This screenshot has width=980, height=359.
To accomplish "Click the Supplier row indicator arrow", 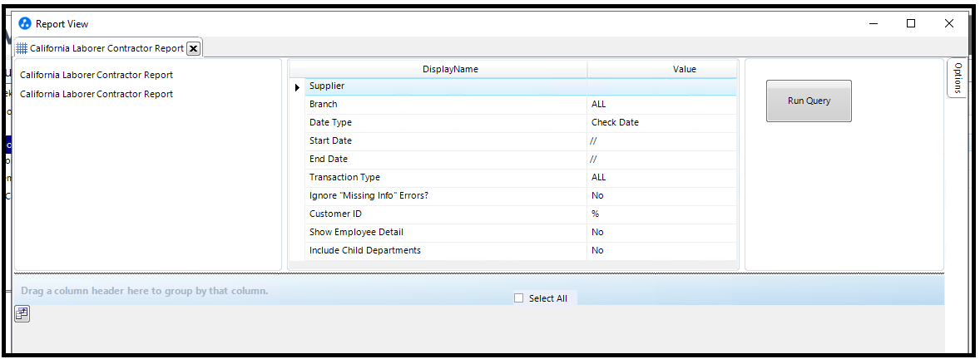I will tap(297, 86).
